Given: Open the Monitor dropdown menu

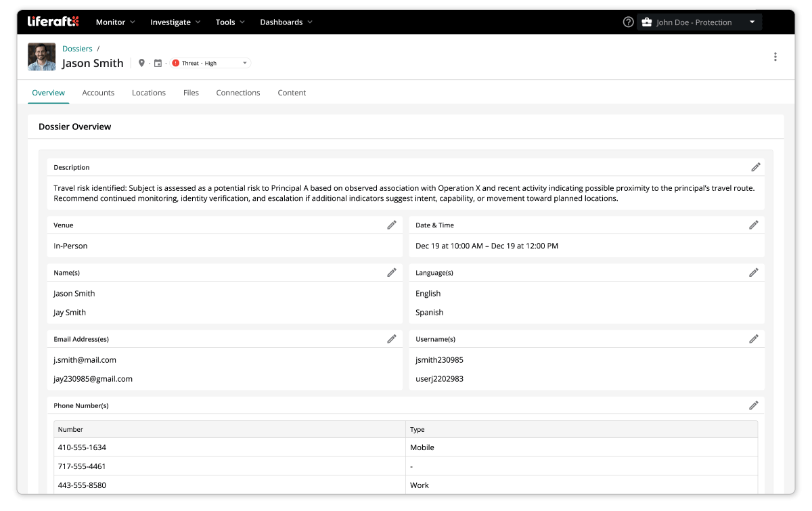Looking at the screenshot, I should [x=116, y=22].
